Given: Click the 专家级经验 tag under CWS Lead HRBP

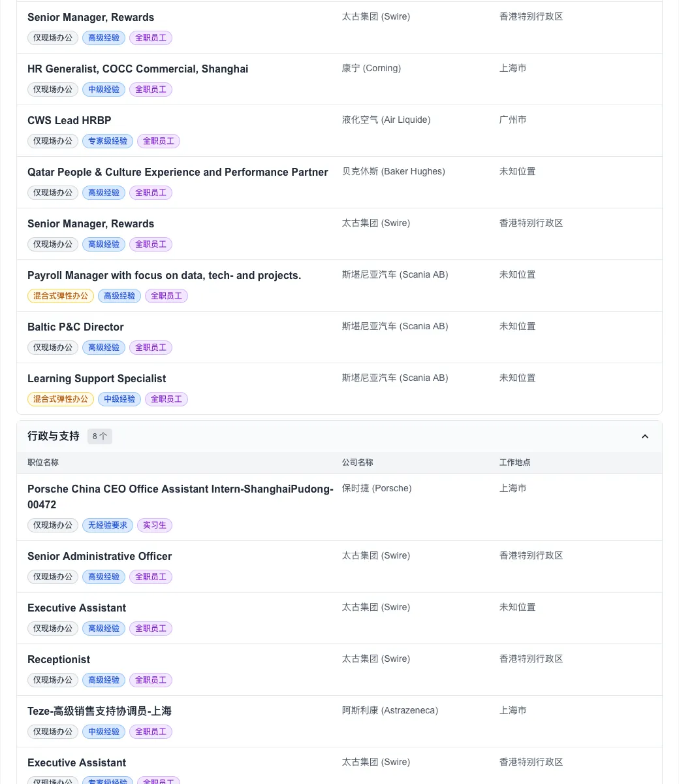Looking at the screenshot, I should pos(108,141).
